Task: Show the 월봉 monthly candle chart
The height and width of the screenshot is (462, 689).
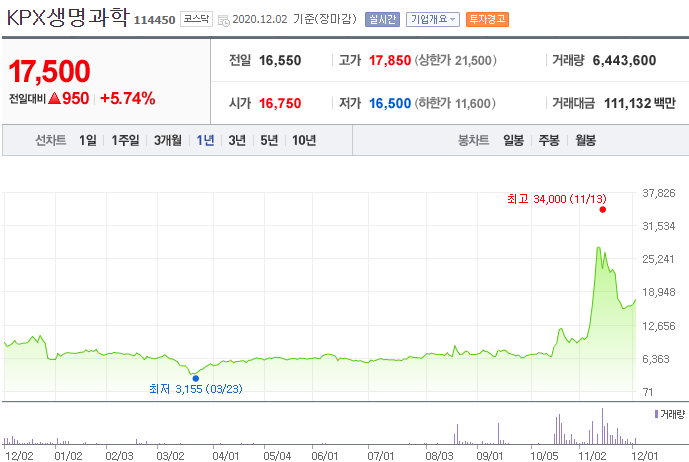Action: pyautogui.click(x=585, y=140)
